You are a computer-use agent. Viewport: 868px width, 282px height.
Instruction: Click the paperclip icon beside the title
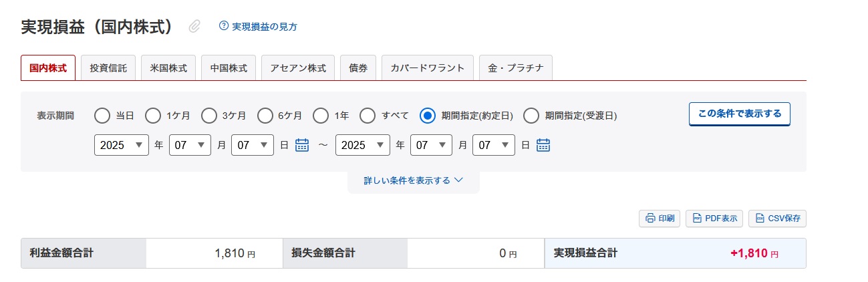194,27
